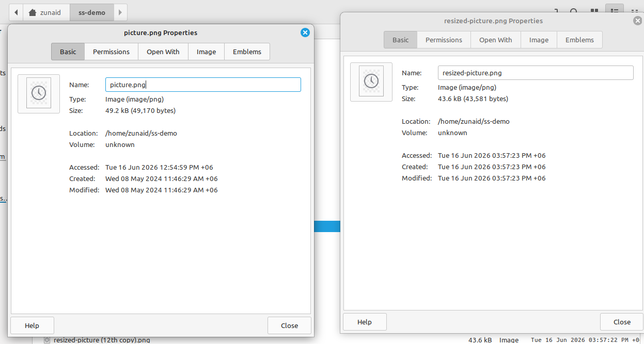
Task: Click Close button in resized-picture.png Properties
Action: point(622,322)
